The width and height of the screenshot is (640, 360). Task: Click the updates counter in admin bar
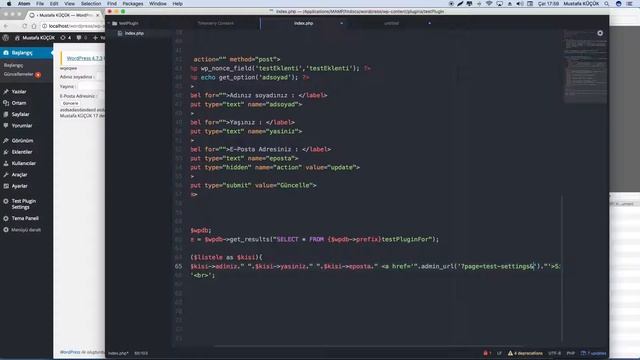coord(66,38)
